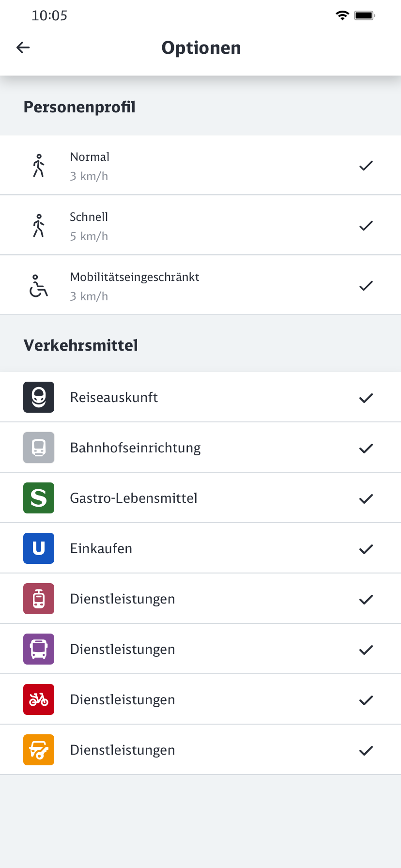This screenshot has width=401, height=868.
Task: Toggle the checkmark for Normal profile
Action: 366,166
